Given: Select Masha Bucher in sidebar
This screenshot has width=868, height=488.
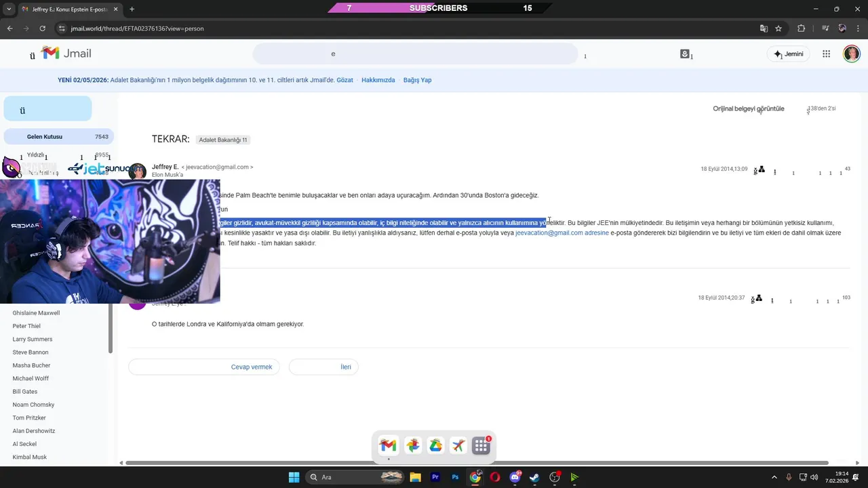Looking at the screenshot, I should (x=31, y=365).
